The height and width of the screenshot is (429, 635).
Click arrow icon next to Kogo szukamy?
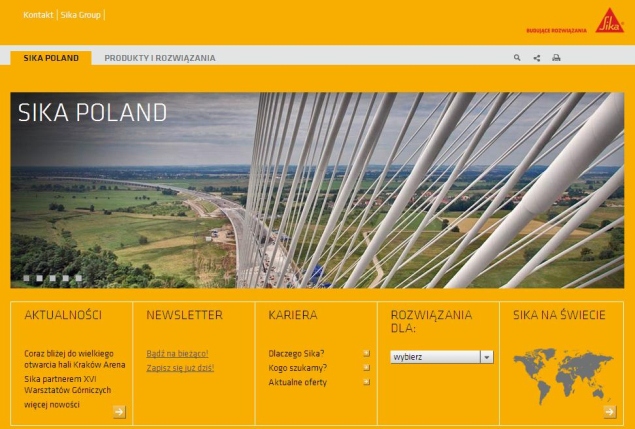367,367
